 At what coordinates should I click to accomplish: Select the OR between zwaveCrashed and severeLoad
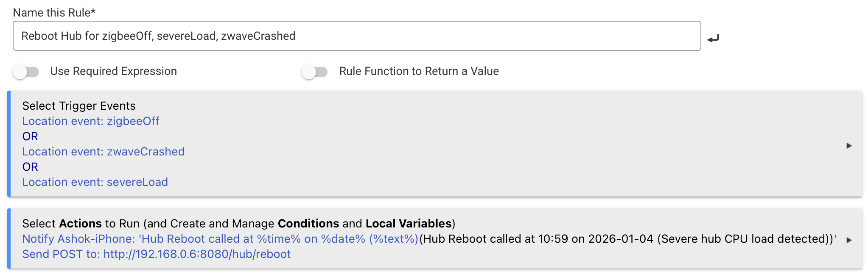pyautogui.click(x=30, y=167)
